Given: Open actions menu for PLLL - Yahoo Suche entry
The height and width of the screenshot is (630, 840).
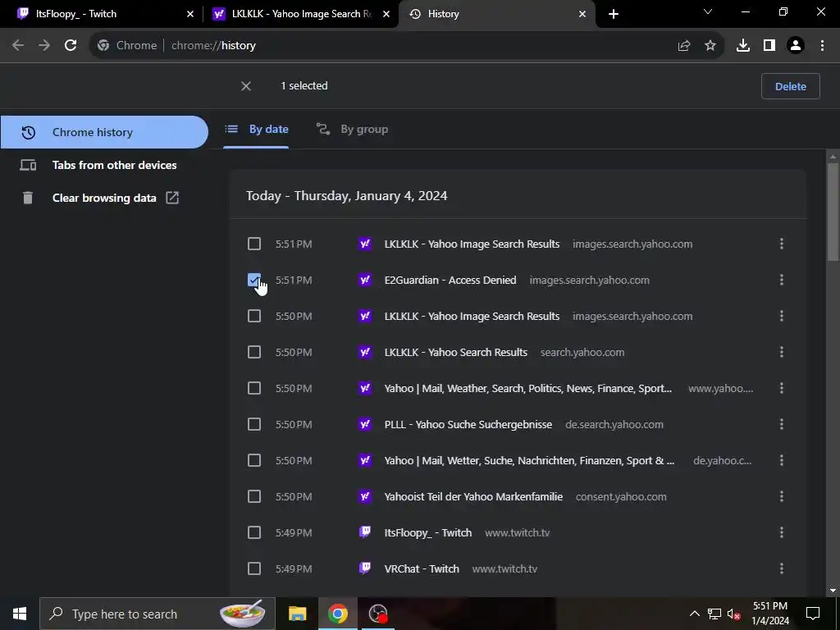Looking at the screenshot, I should pos(782,424).
